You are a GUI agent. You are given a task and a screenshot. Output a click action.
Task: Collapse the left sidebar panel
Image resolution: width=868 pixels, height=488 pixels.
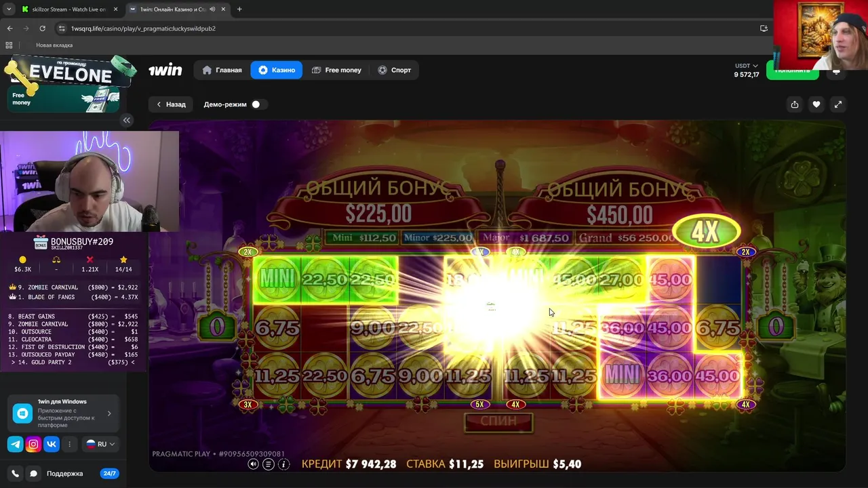[127, 120]
